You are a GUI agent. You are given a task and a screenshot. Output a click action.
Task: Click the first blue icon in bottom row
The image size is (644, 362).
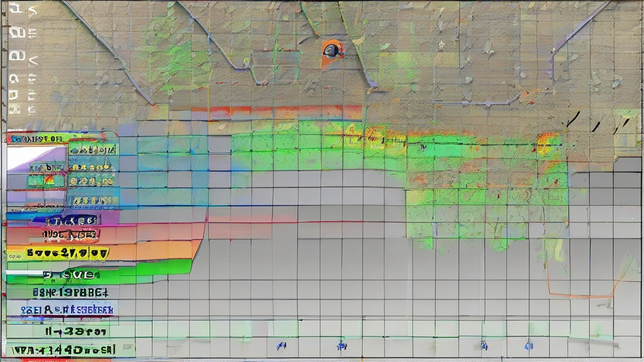pos(281,346)
